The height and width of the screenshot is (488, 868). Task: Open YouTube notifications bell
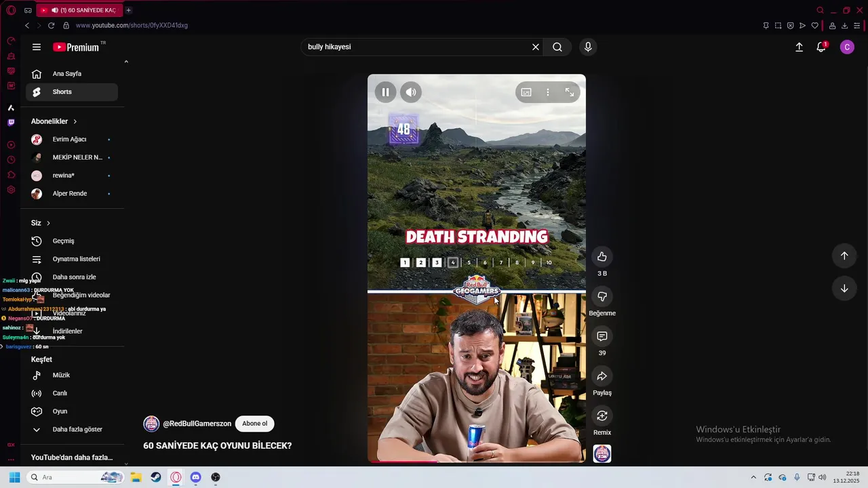[x=821, y=47]
